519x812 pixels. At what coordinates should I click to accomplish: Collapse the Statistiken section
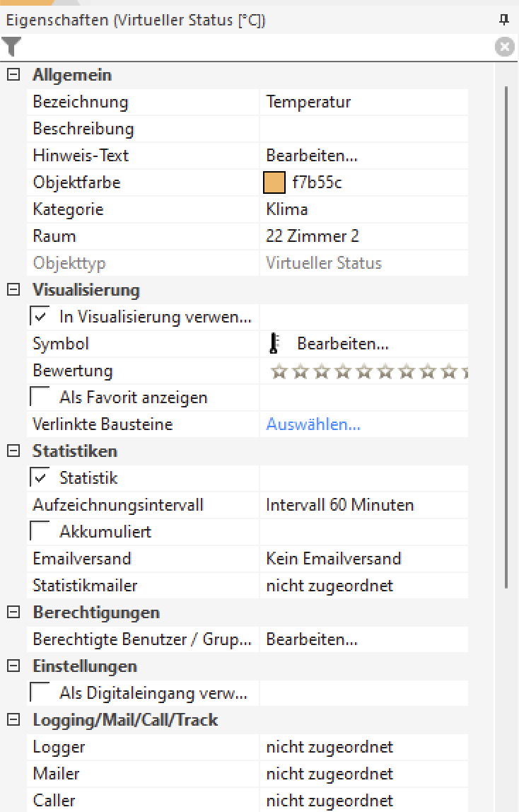pos(13,451)
